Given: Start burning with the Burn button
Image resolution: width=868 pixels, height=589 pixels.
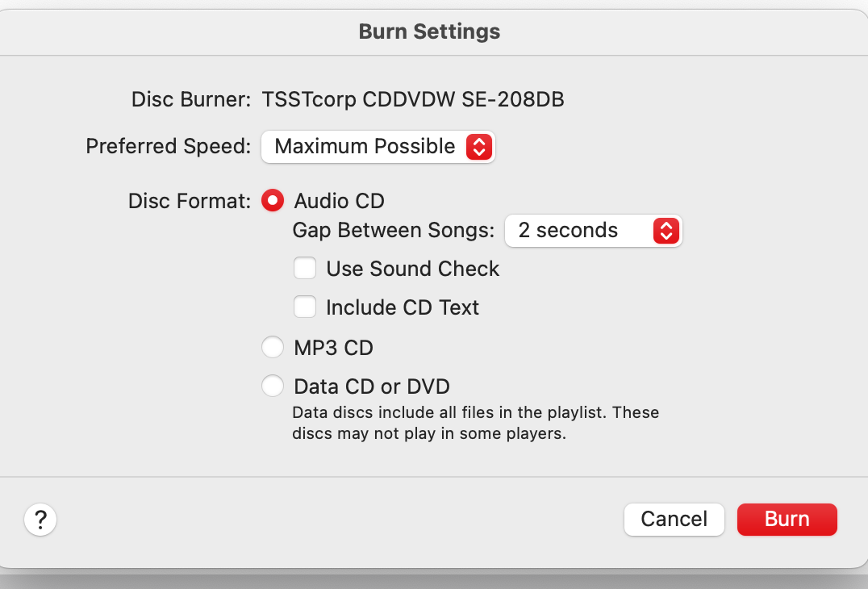Looking at the screenshot, I should point(787,520).
